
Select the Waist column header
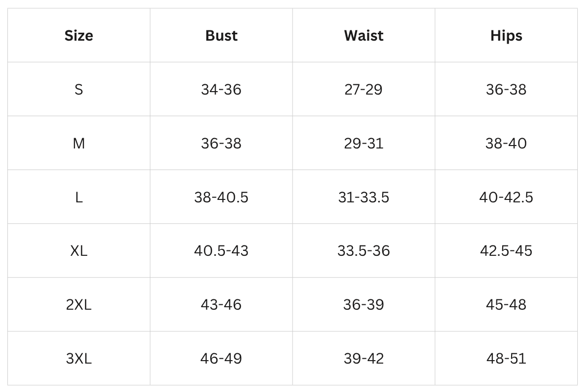(364, 36)
